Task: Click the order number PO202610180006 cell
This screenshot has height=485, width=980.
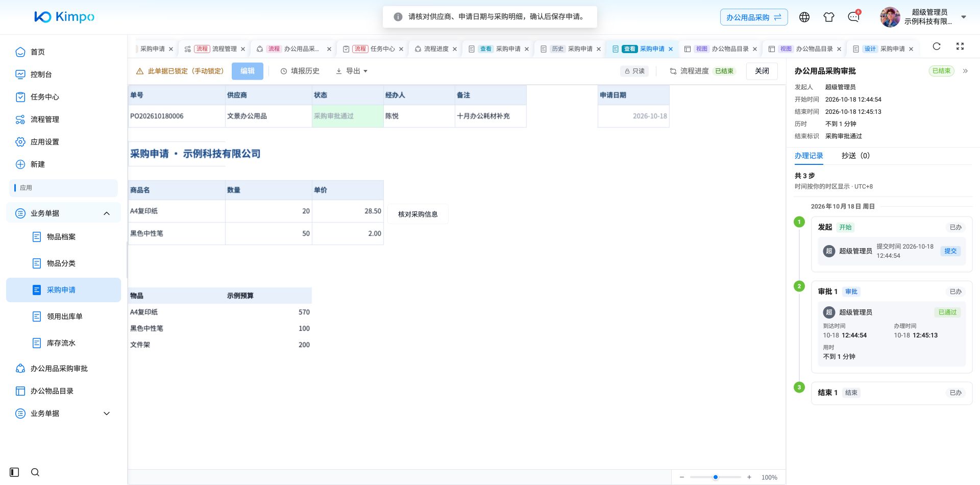Action: point(177,116)
